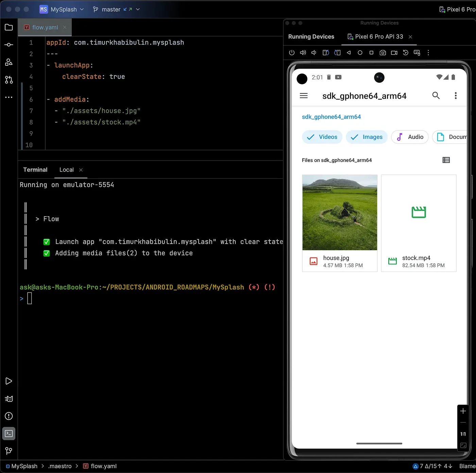Image resolution: width=476 pixels, height=473 pixels.
Task: Open the Project folder tool window
Action: (9, 27)
